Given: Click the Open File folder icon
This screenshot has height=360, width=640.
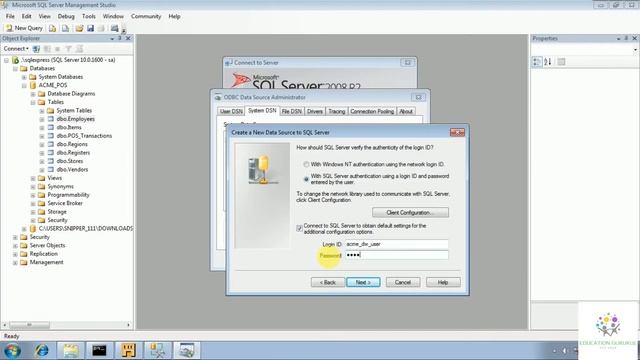Looking at the screenshot, I should (79, 28).
